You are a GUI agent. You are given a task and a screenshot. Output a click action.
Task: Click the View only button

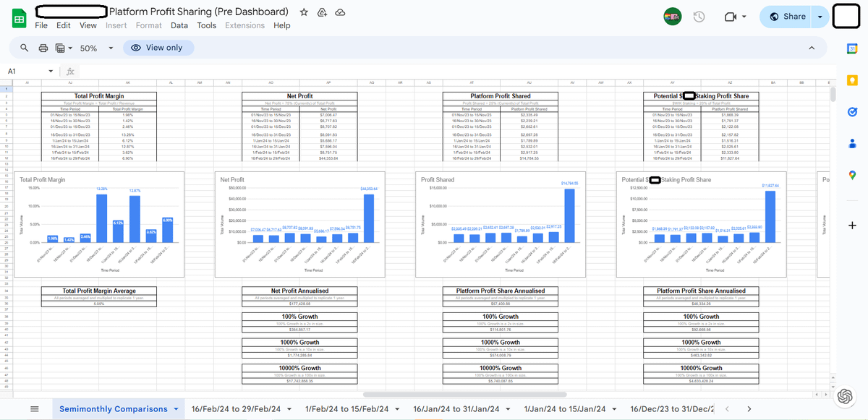tap(158, 48)
